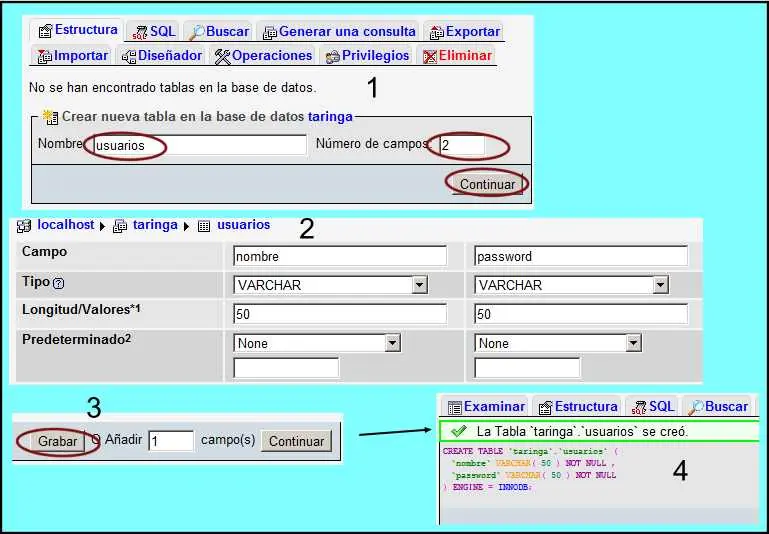
Task: Open the Diseñador tab
Action: pos(162,56)
